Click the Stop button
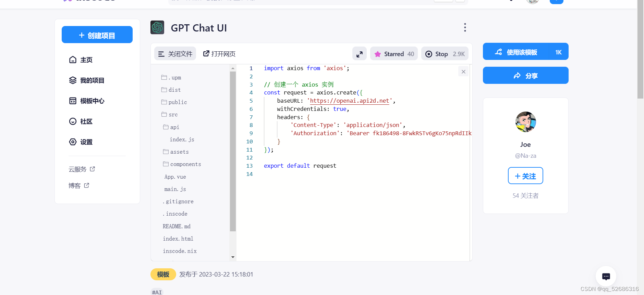The height and width of the screenshot is (295, 644). (x=445, y=54)
